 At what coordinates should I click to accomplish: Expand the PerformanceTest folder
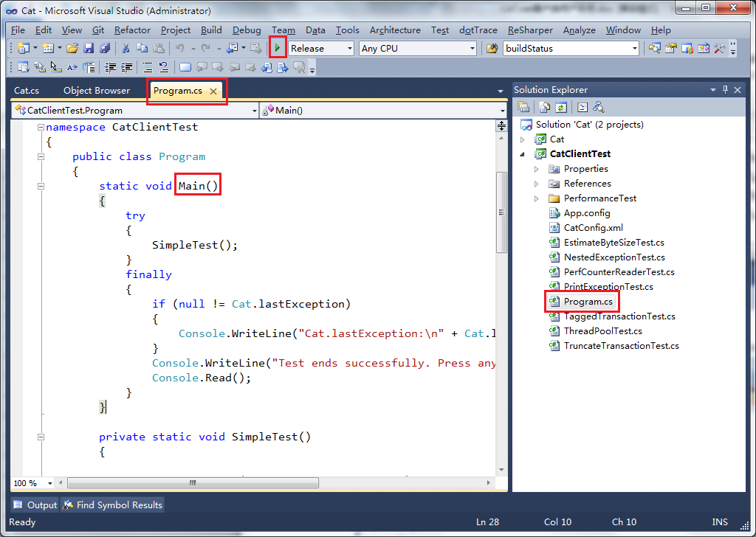point(536,198)
